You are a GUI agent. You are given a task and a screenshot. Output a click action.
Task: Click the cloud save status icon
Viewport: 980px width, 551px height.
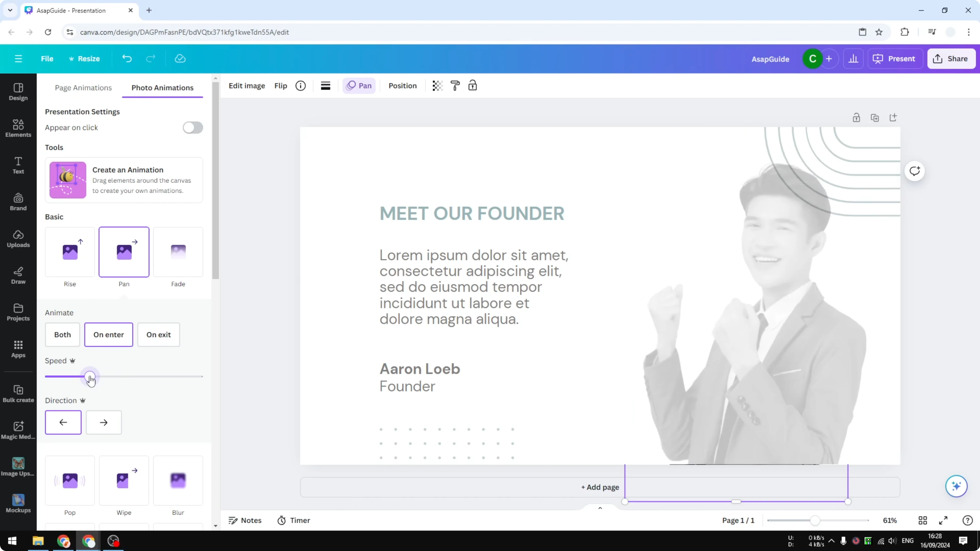click(x=180, y=59)
